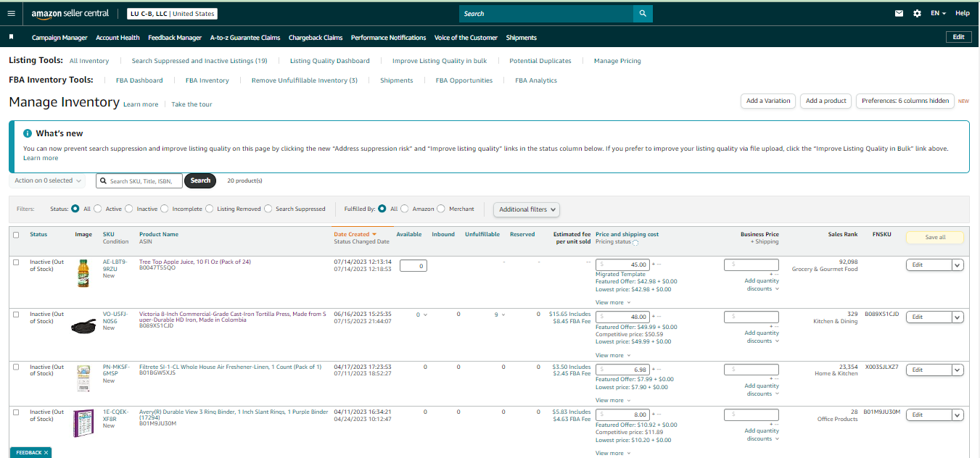The image size is (980, 458).
Task: Check the Victoria Tortilla Press row
Action: 16,315
